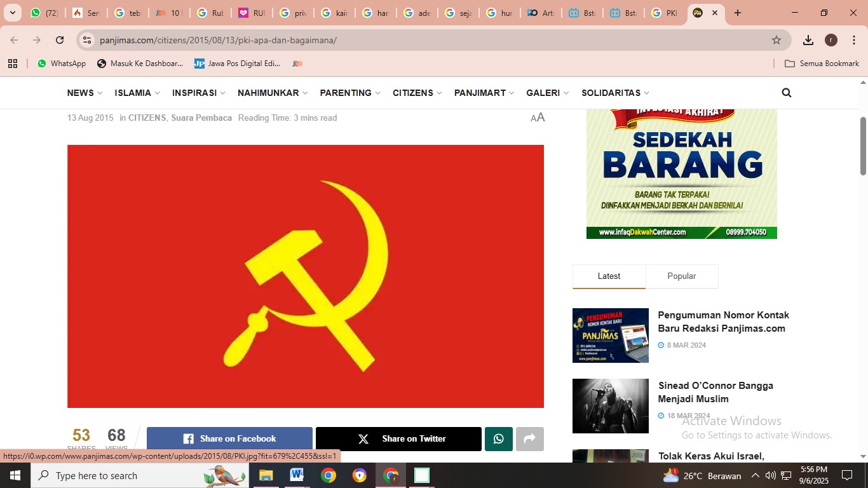This screenshot has width=868, height=488.
Task: Click the Sinead O'Connor article thumbnail
Action: coord(611,406)
